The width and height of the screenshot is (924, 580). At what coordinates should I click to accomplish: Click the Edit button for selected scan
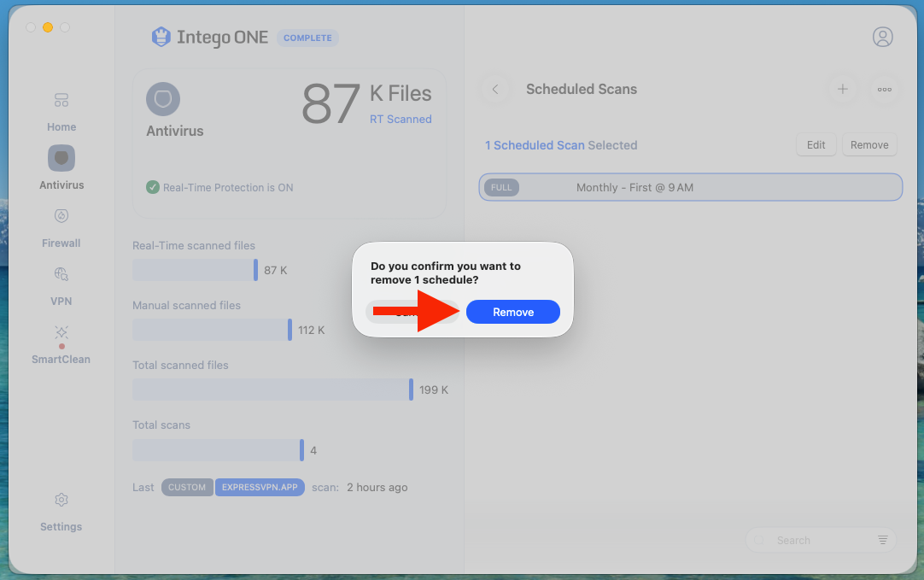[x=816, y=145]
